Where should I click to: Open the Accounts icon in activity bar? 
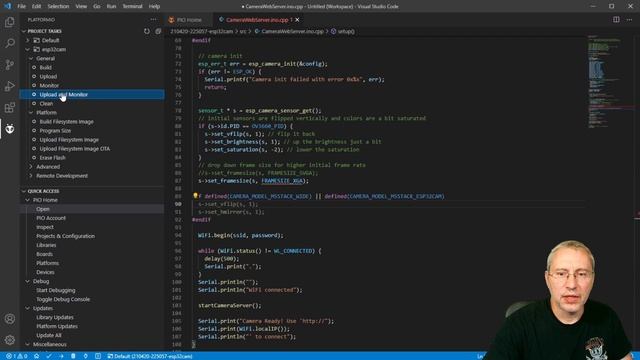pos(10,319)
